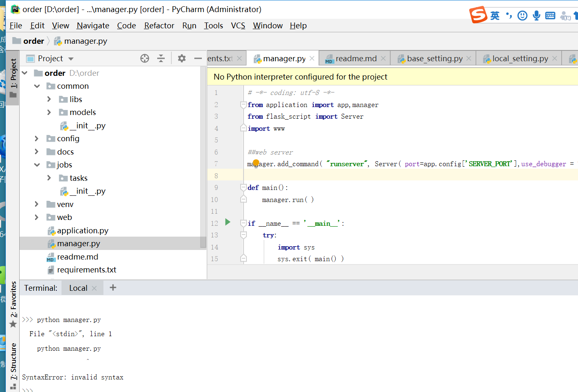Click the collapse all icon in Project panel
The image size is (578, 392).
(x=161, y=59)
